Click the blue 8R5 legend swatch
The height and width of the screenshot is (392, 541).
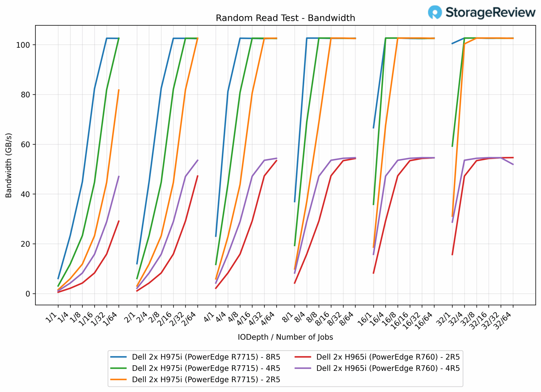click(x=118, y=357)
